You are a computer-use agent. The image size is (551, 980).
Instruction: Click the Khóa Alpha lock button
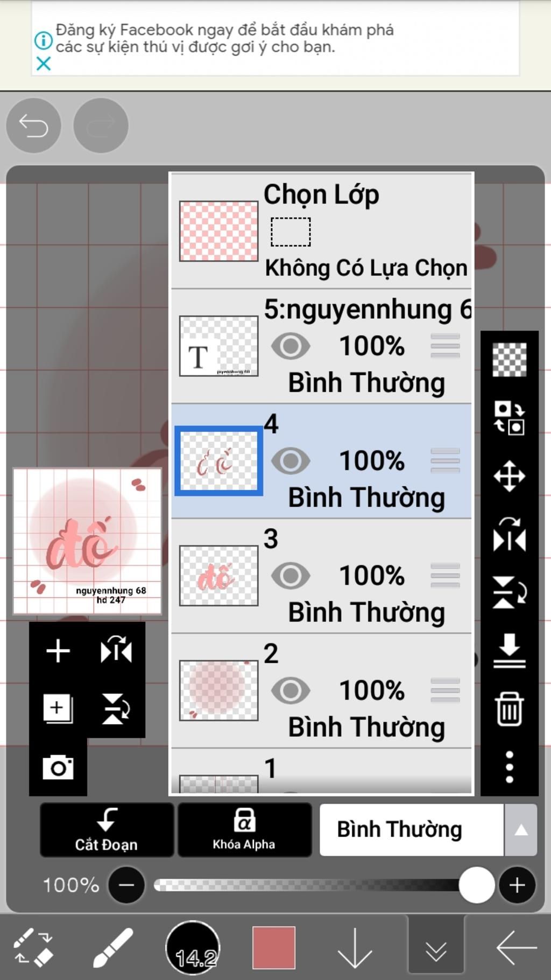click(244, 830)
